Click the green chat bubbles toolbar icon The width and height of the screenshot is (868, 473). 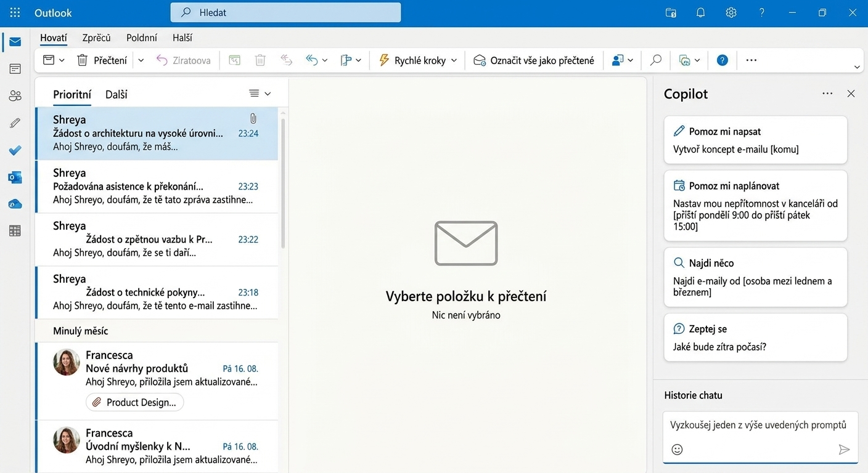(x=684, y=60)
